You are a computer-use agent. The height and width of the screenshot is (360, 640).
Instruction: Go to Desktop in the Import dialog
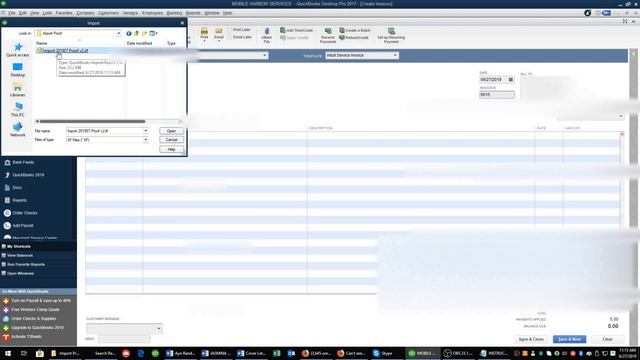[x=18, y=70]
